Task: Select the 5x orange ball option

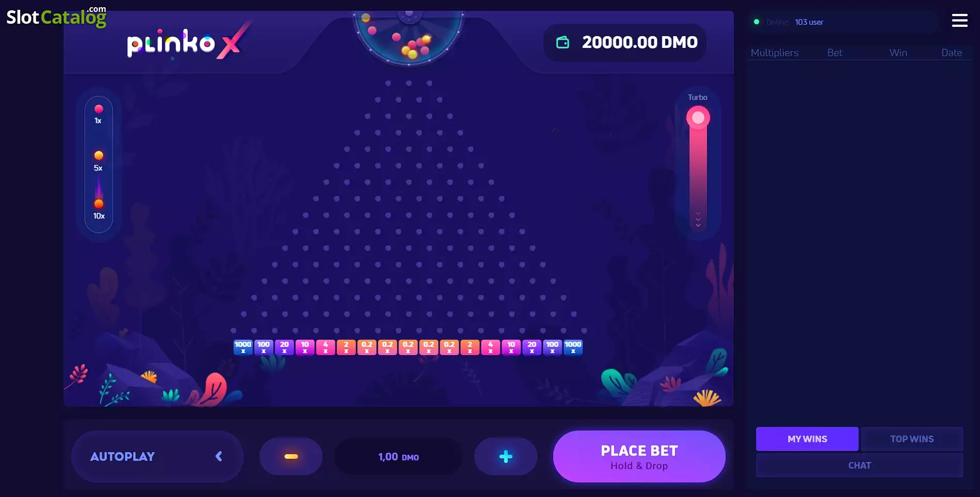Action: (99, 161)
